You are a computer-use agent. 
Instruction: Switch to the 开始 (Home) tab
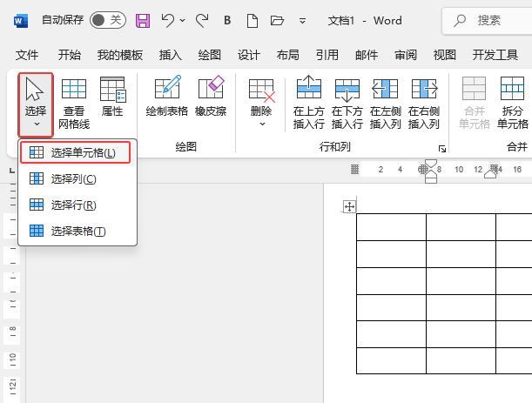pyautogui.click(x=69, y=55)
